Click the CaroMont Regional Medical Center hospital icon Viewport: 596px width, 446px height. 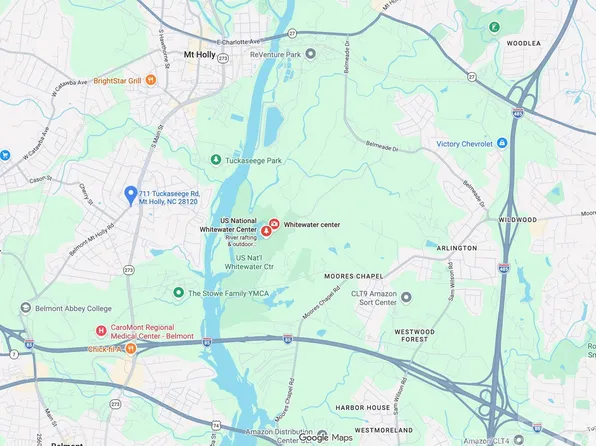click(101, 331)
